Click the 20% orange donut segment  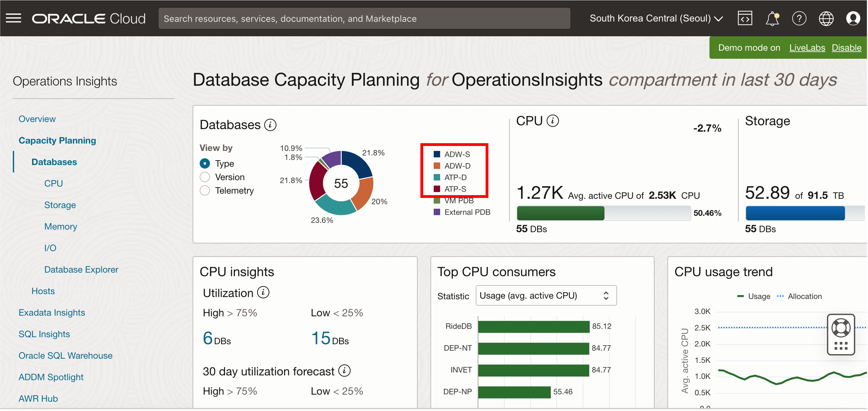coord(363,194)
